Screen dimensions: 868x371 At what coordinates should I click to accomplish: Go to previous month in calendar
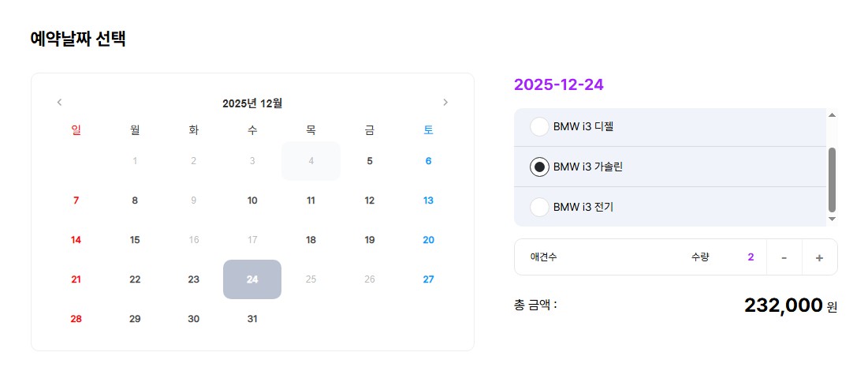[x=59, y=102]
